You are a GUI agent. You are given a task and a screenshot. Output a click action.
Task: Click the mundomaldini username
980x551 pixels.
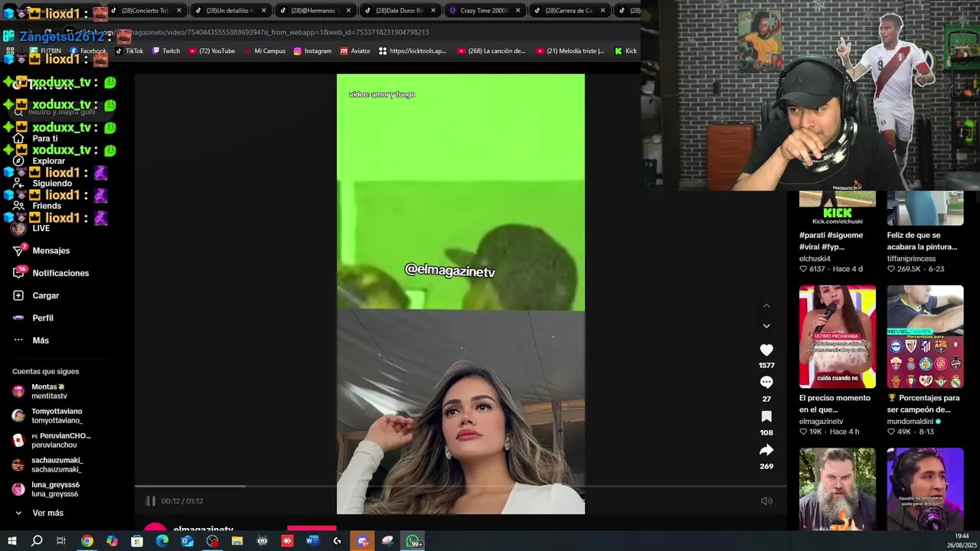[x=910, y=422]
